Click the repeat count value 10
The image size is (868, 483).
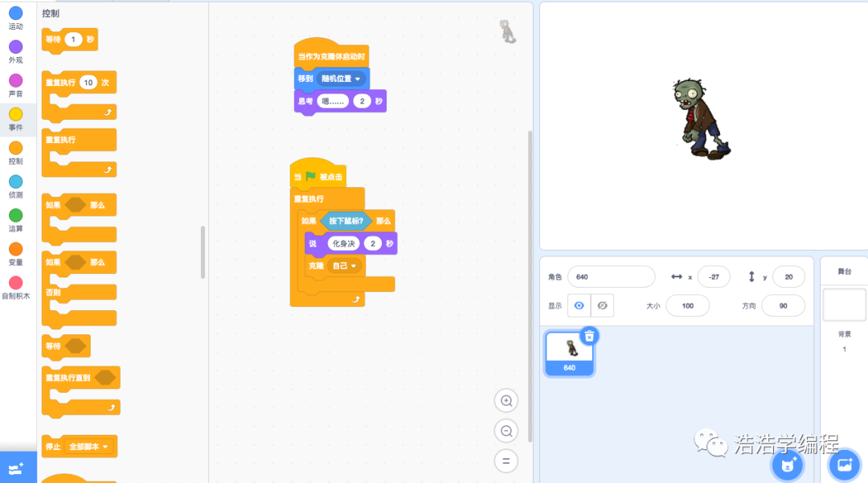[x=88, y=83]
